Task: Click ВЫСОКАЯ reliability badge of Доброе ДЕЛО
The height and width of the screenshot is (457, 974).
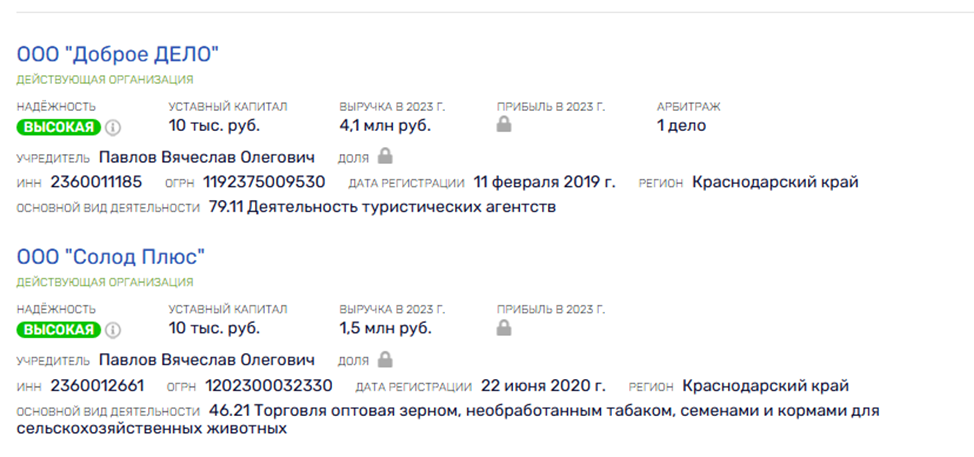Action: coord(59,127)
